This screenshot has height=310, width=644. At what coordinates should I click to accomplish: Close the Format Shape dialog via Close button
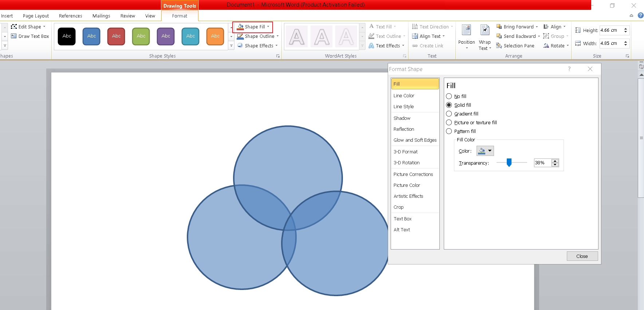click(582, 256)
